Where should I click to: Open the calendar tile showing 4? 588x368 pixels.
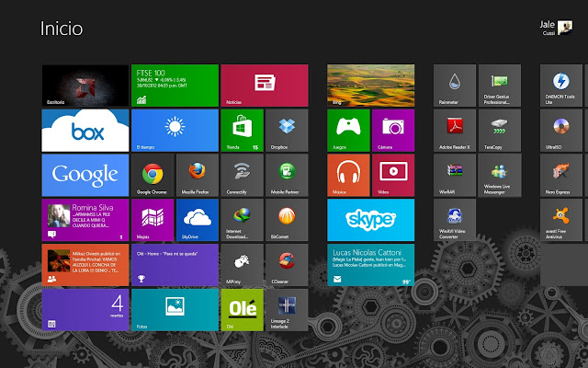point(85,310)
